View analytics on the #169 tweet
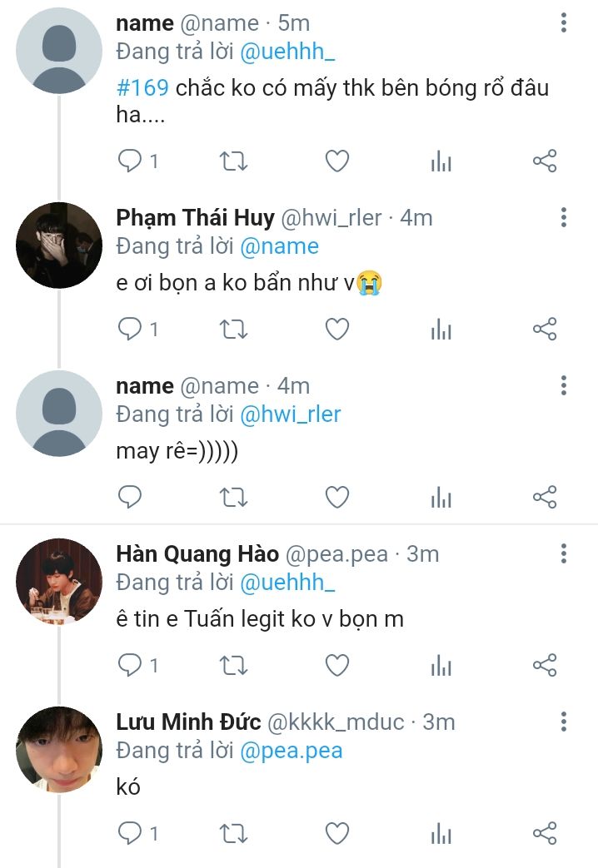The image size is (598, 868). tap(441, 161)
